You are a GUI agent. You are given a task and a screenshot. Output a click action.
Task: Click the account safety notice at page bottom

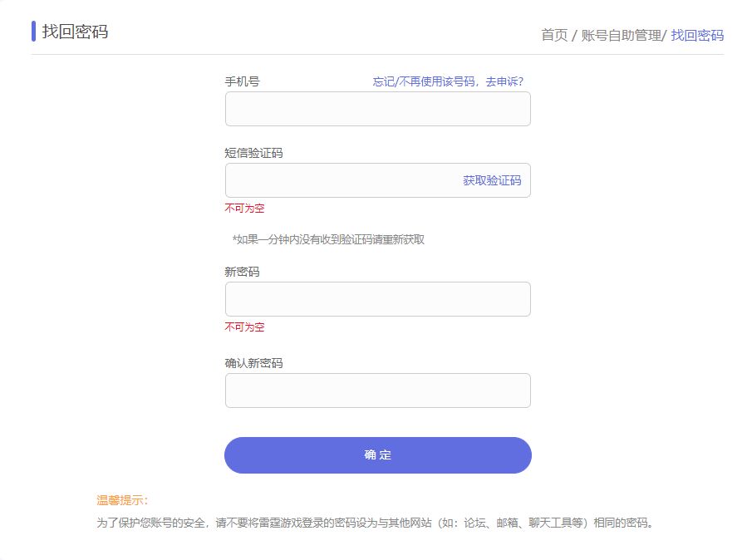click(377, 523)
